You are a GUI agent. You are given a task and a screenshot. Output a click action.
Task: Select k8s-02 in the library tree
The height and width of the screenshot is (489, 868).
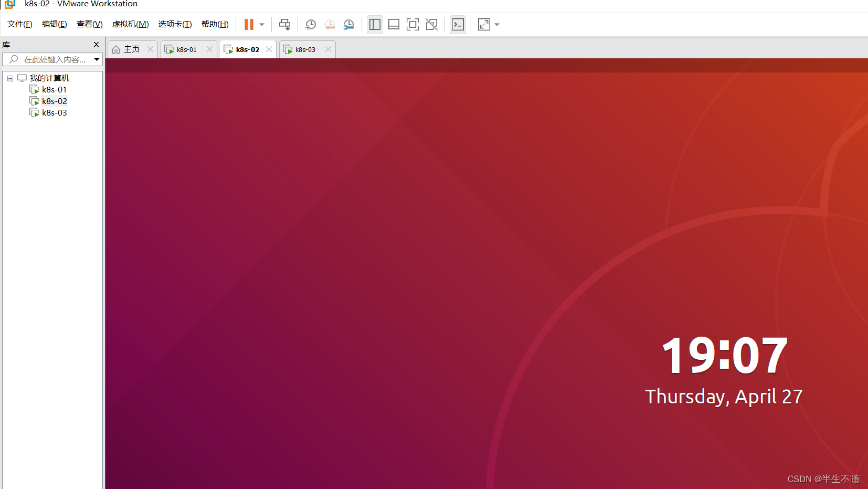(55, 101)
